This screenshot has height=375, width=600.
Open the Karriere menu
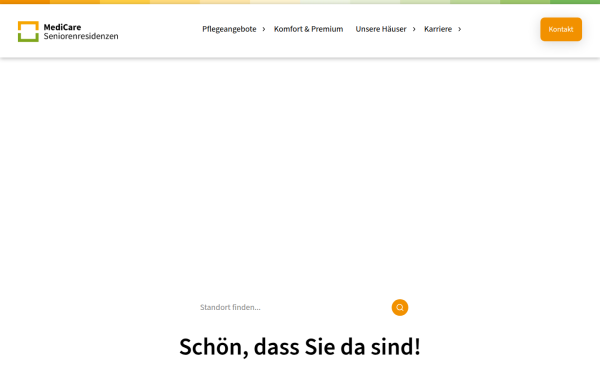click(x=438, y=29)
